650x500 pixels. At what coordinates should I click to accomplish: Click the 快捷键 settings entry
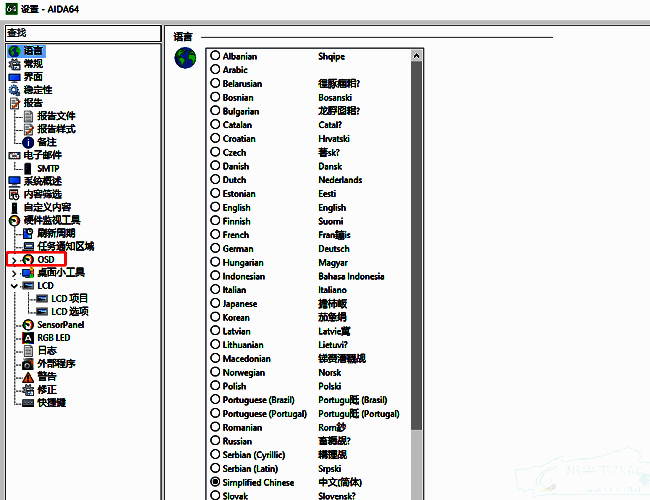tap(52, 403)
